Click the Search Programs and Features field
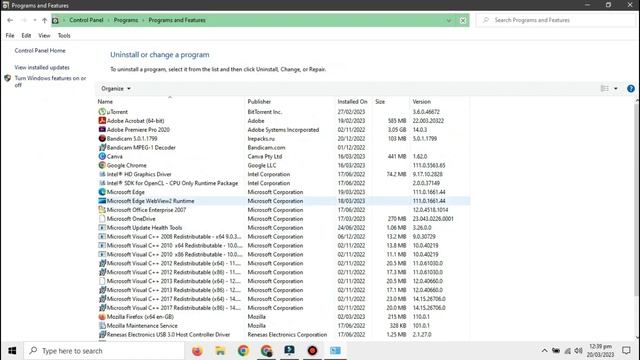The height and width of the screenshot is (360, 640). pos(556,20)
